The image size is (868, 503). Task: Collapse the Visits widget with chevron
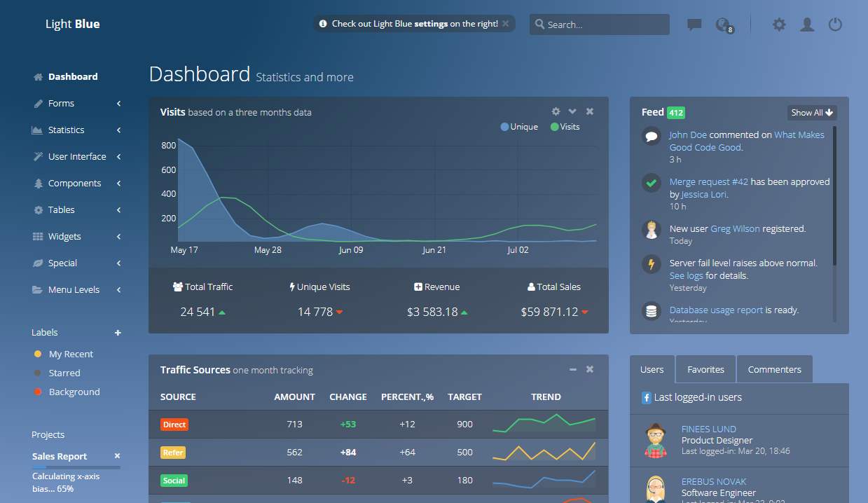pyautogui.click(x=572, y=111)
